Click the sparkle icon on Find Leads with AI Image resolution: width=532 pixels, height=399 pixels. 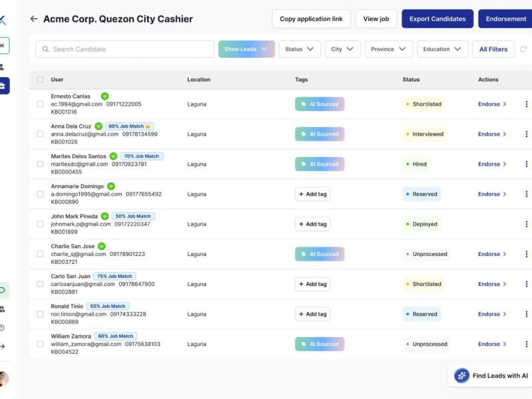pos(462,375)
